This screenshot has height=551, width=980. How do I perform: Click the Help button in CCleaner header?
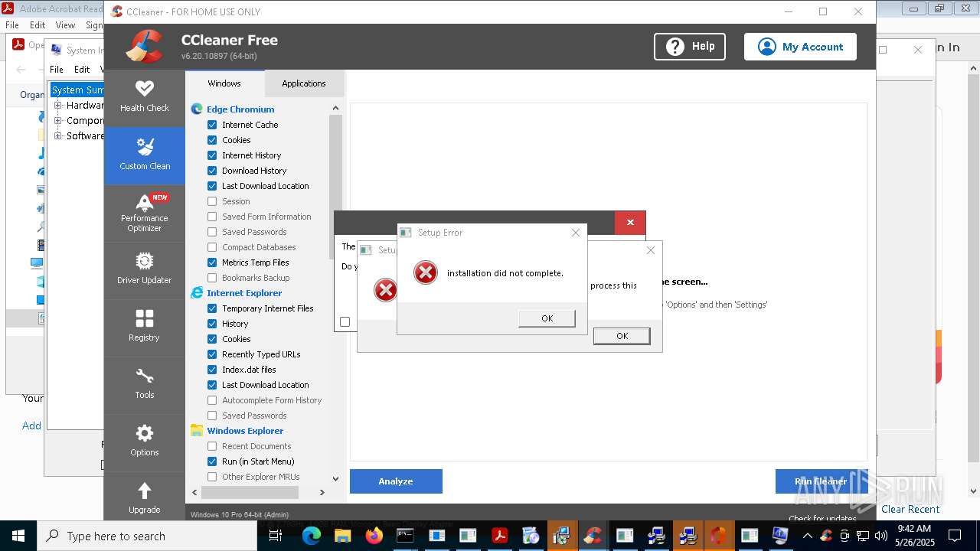[x=690, y=47]
